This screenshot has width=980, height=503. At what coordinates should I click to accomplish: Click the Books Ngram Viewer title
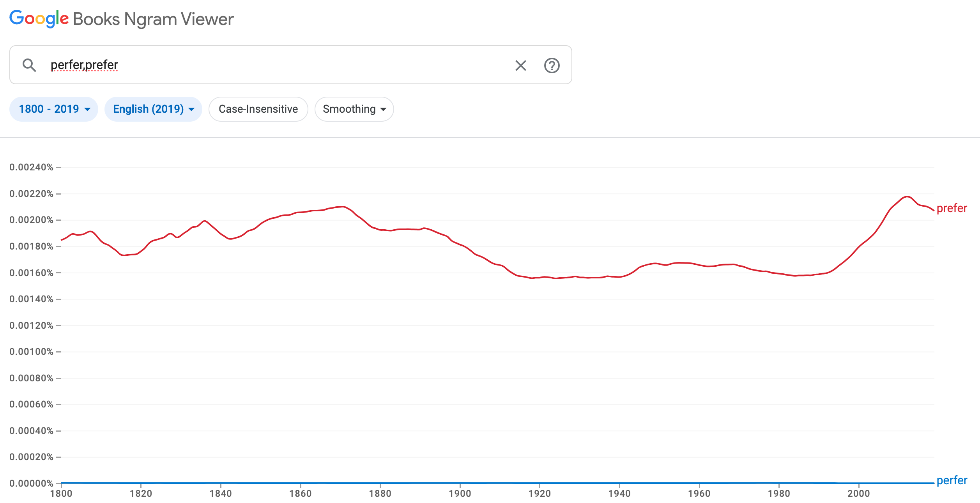pyautogui.click(x=153, y=19)
